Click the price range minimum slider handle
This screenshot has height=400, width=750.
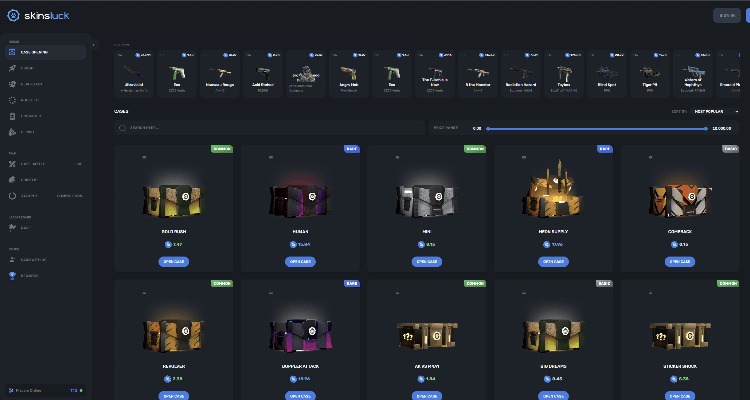pos(486,128)
